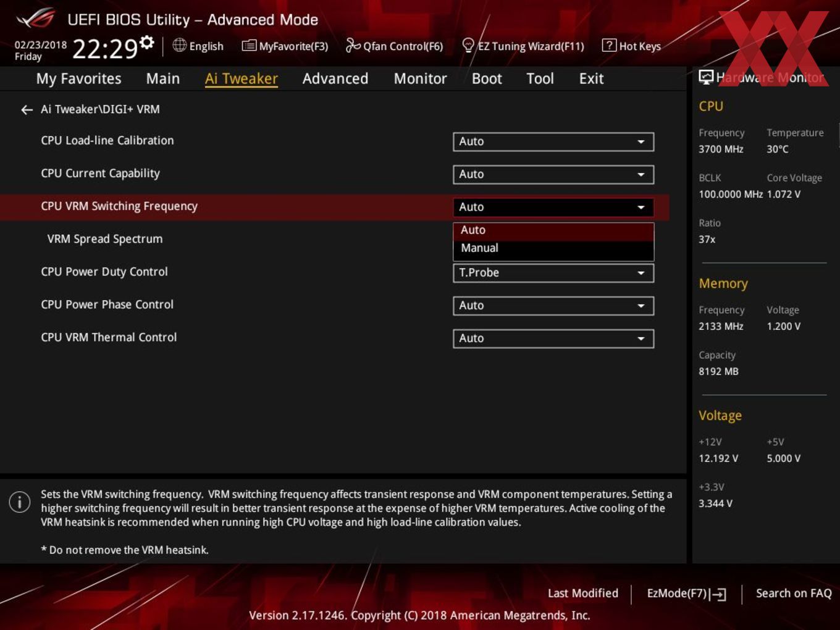Click Core Voltage value 1.072 V

coord(783,194)
